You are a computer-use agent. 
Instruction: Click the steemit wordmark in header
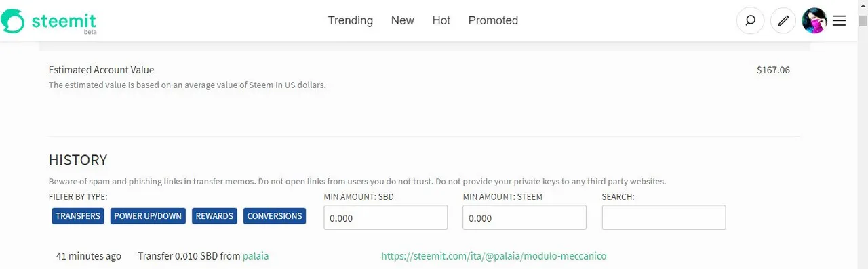tap(64, 21)
